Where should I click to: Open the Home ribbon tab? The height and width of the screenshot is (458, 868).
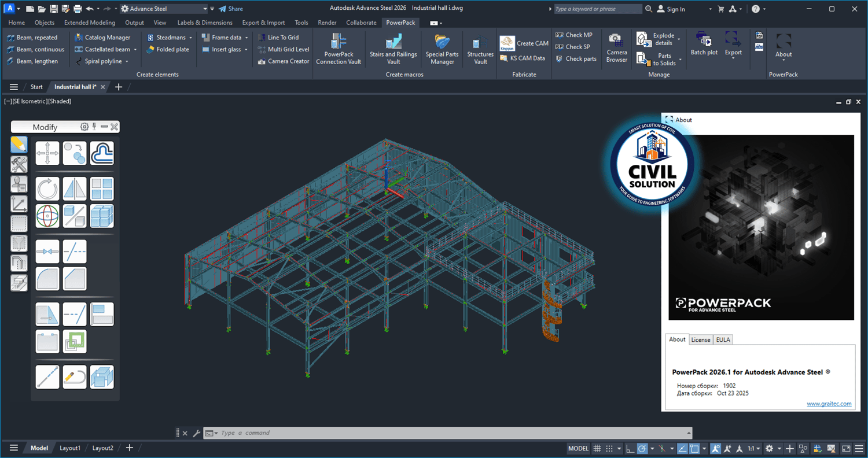17,23
